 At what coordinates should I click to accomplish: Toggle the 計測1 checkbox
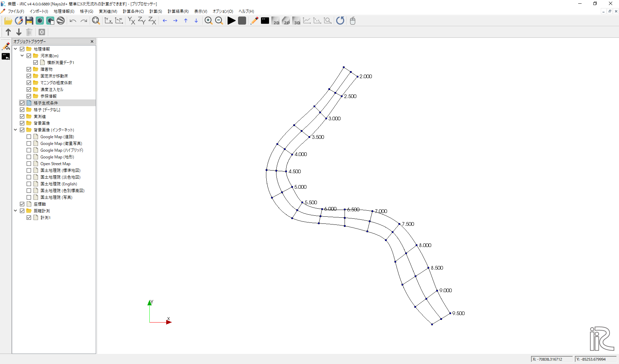(x=29, y=217)
